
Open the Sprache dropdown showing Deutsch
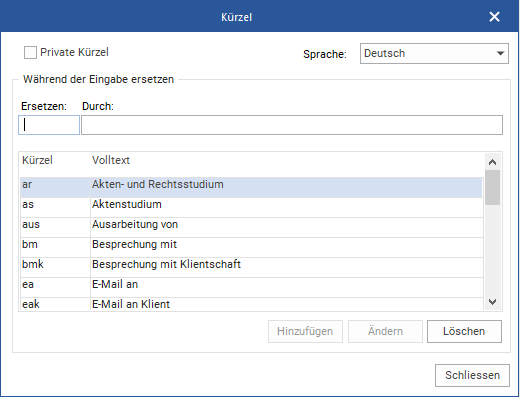(434, 53)
